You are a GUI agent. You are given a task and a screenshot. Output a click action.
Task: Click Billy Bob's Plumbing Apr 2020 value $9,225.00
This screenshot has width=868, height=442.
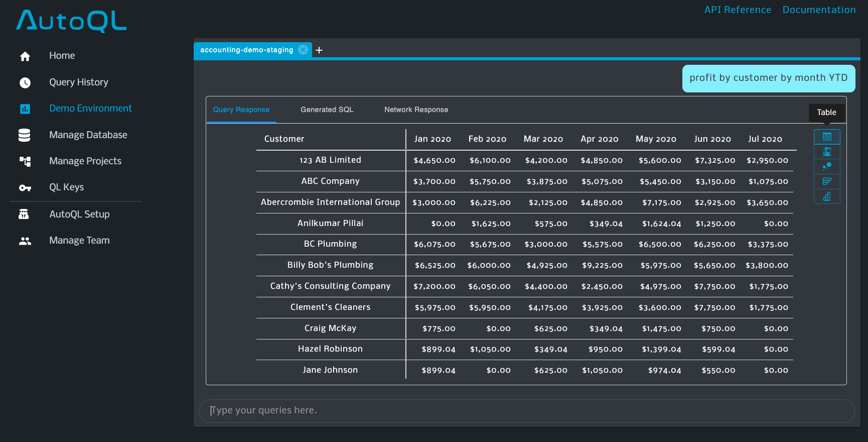(602, 265)
